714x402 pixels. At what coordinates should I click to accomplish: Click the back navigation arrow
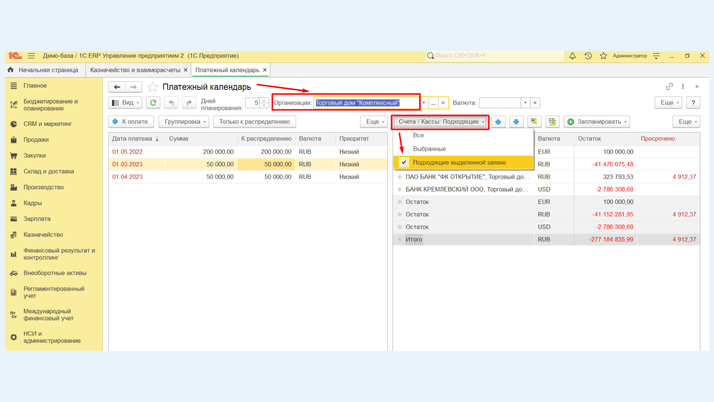click(117, 87)
